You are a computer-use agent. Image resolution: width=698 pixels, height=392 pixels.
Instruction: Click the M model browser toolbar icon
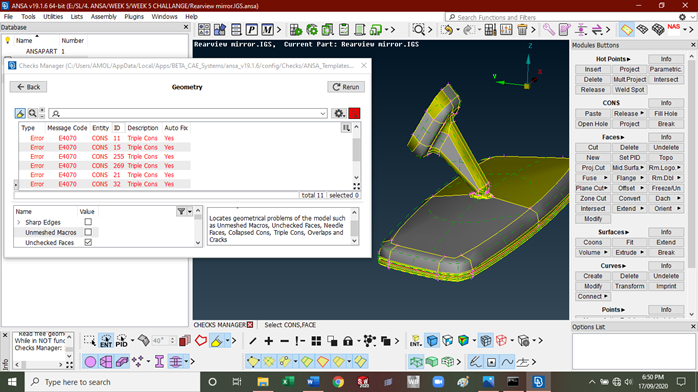coord(267,30)
